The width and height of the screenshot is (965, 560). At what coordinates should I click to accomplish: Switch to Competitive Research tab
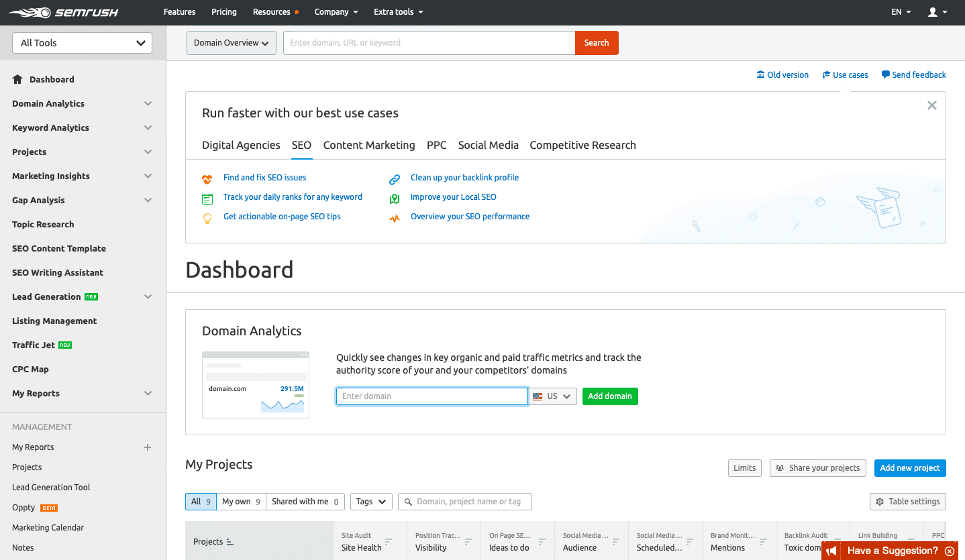582,146
